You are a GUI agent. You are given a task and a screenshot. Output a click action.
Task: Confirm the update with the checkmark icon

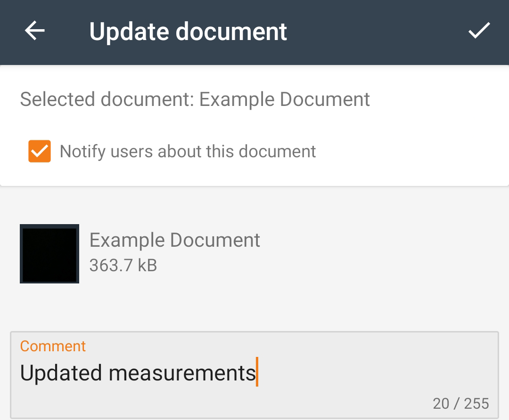479,31
